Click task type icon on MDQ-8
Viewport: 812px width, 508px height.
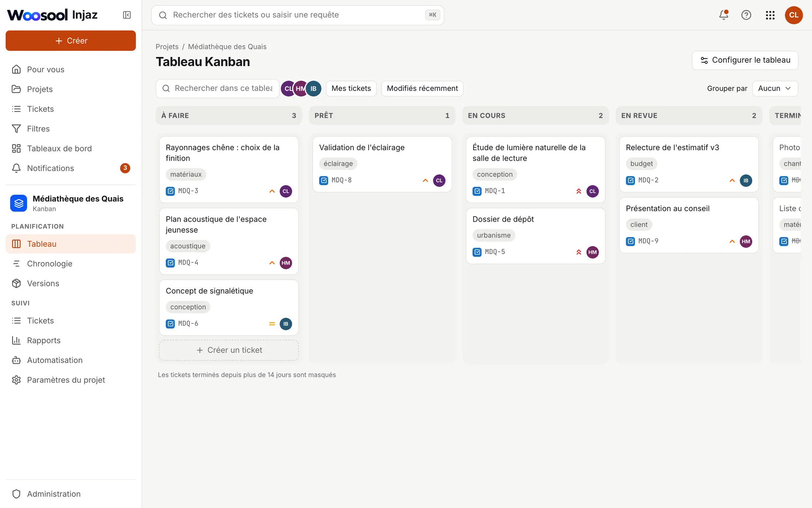tap(324, 180)
